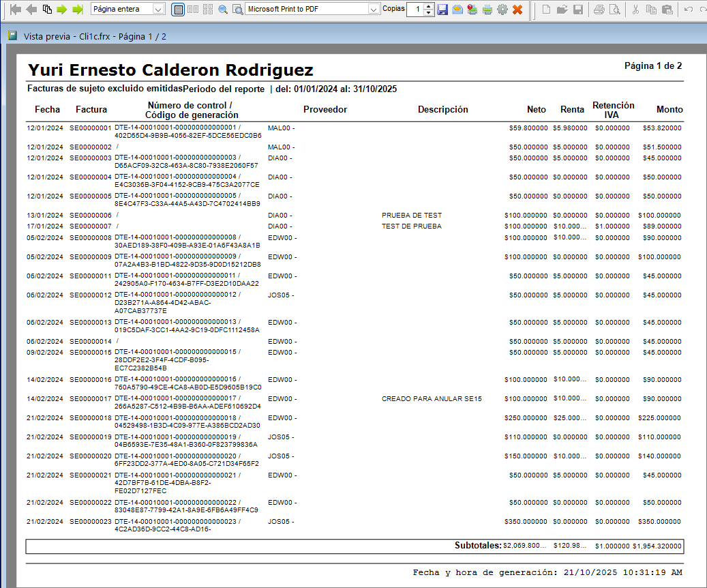707x588 pixels.
Task: Click the Open folder toolbar icon
Action: click(562, 9)
